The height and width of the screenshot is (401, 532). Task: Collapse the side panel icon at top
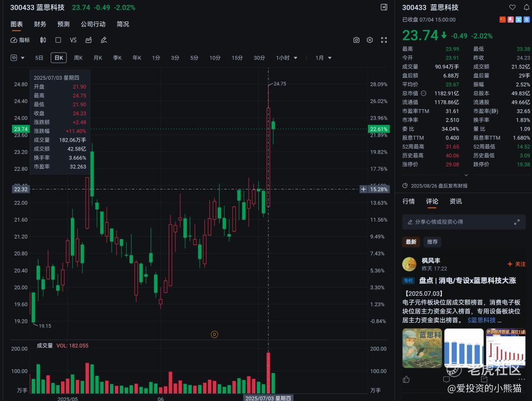(384, 7)
